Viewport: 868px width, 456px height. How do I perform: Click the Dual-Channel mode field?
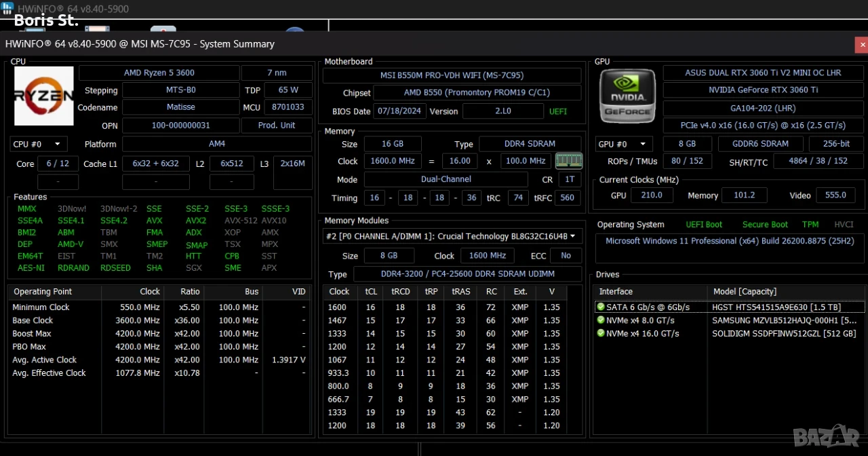(446, 179)
